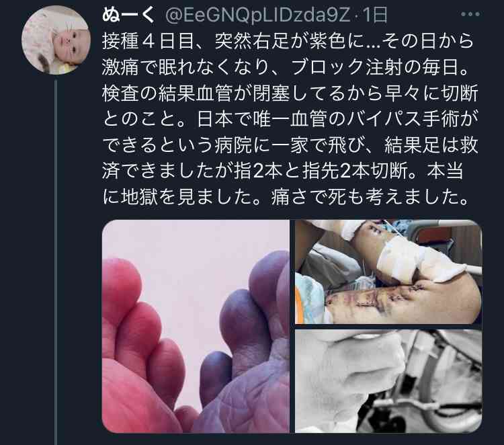The image size is (504, 445).
Task: Select the tweet line starting できるという病院
Action: pyautogui.click(x=290, y=145)
